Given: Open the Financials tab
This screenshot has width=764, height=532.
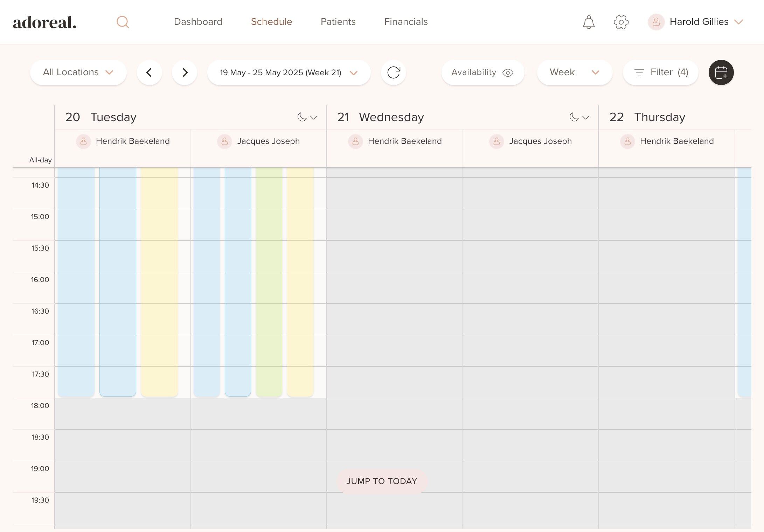Looking at the screenshot, I should click(x=406, y=22).
